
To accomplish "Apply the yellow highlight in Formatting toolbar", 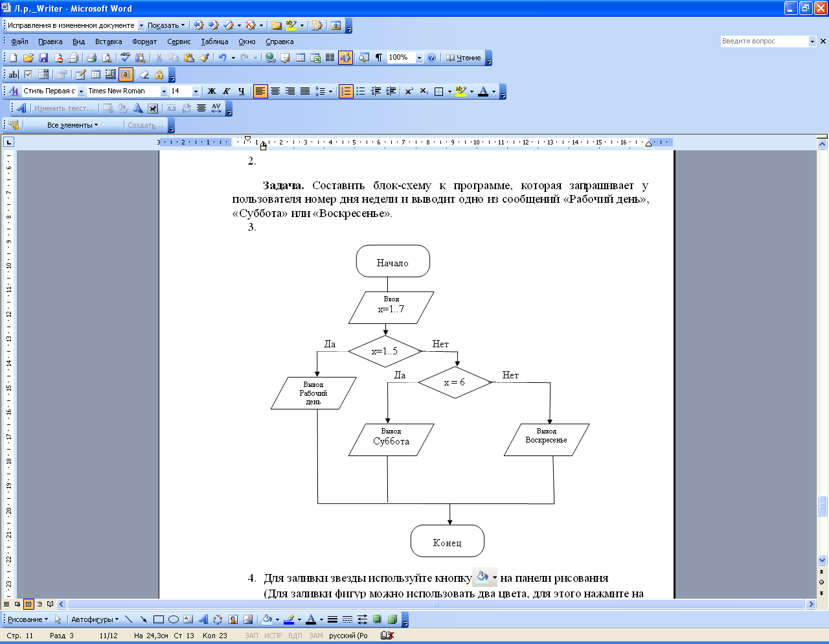I will [460, 91].
